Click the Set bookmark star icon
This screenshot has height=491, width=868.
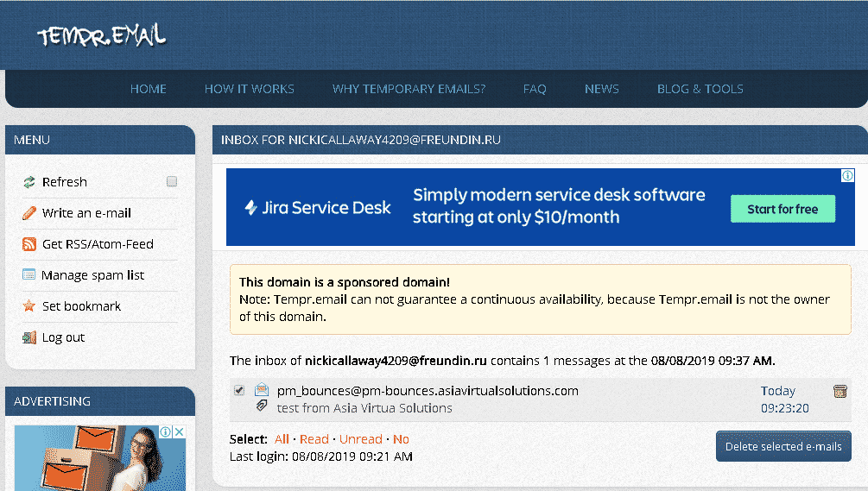click(29, 306)
